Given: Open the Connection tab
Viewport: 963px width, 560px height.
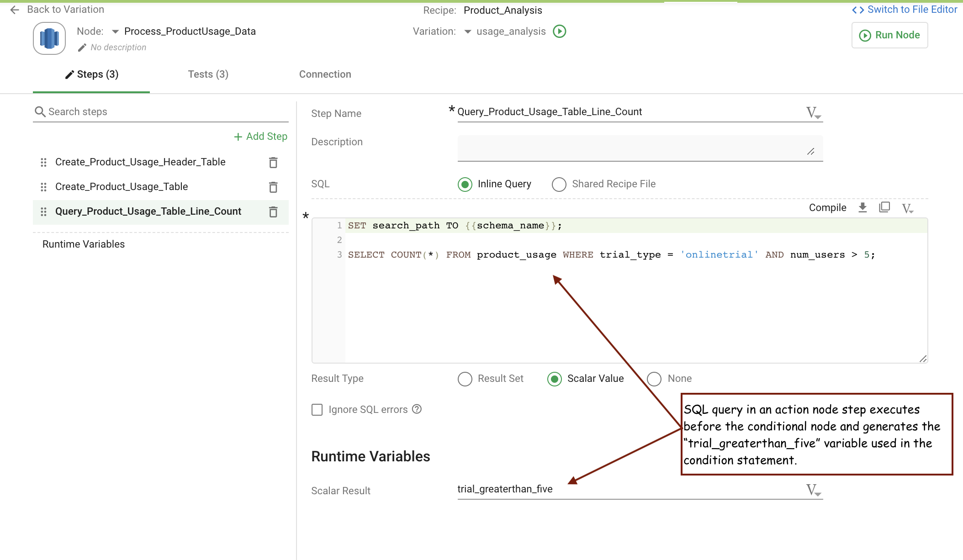Looking at the screenshot, I should click(325, 74).
